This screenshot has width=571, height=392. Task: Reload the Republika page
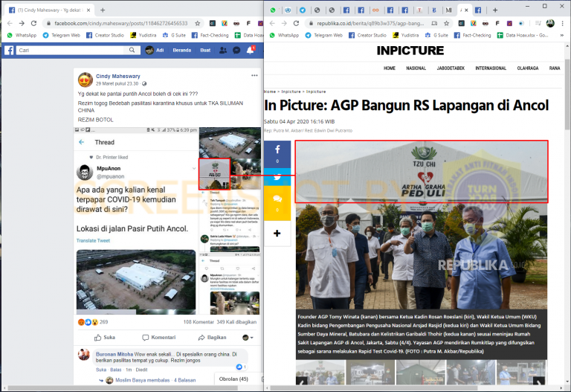pos(296,23)
